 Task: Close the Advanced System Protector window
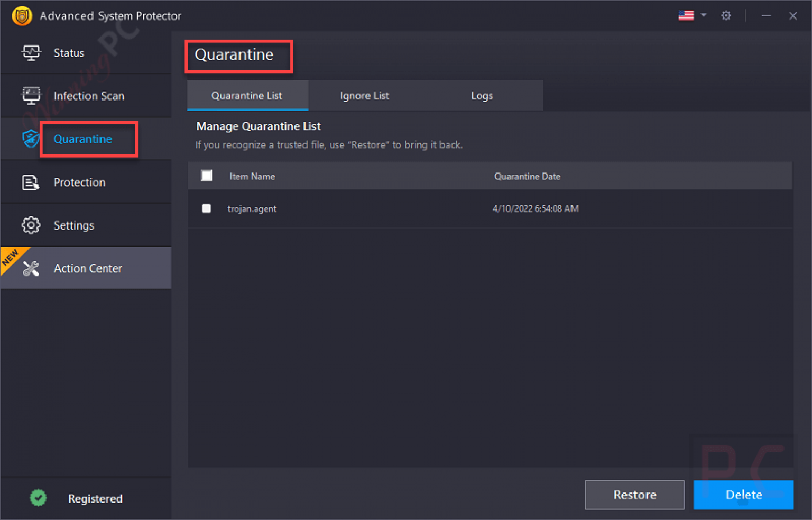(792, 16)
